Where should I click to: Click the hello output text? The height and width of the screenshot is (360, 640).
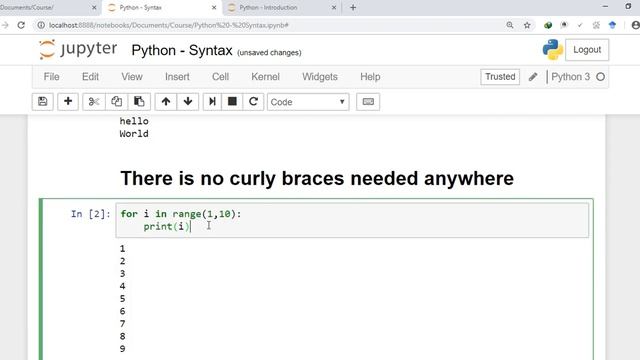[x=134, y=121]
